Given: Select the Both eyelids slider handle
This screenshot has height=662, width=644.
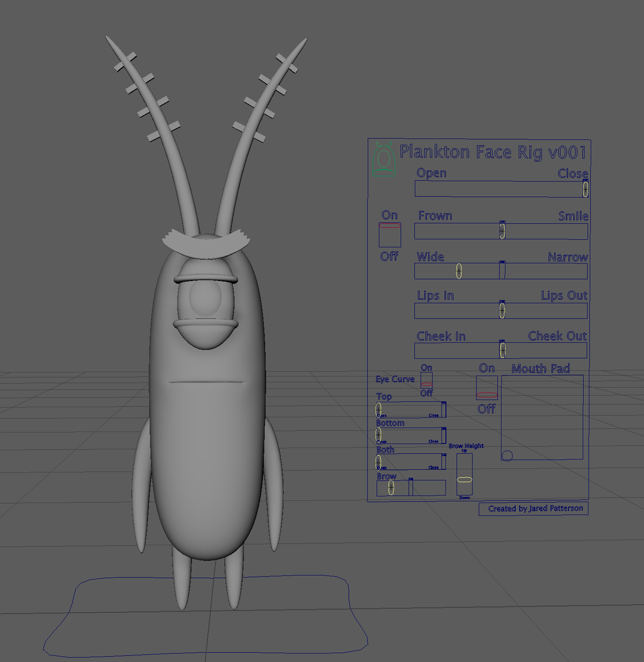Looking at the screenshot, I should pos(378,462).
